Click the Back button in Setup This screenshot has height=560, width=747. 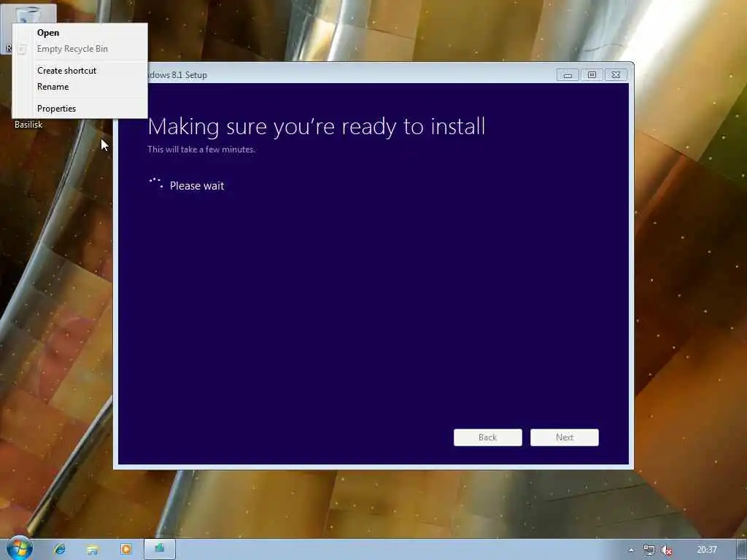(x=488, y=437)
